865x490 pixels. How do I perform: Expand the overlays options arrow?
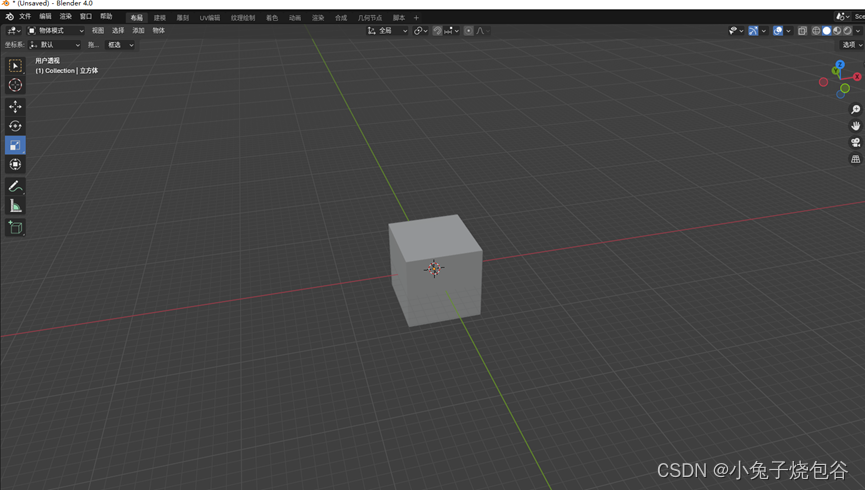point(788,31)
